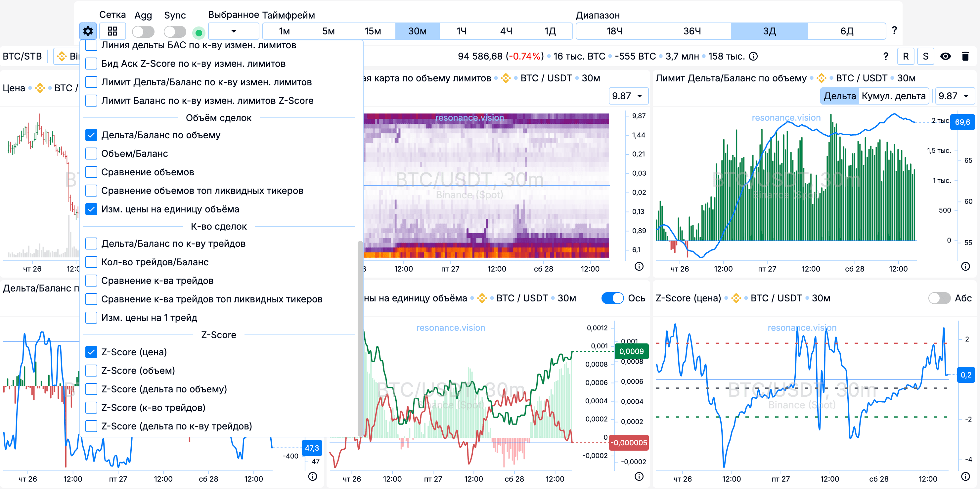Open heatmap 9.87 scale dropdown

(628, 96)
